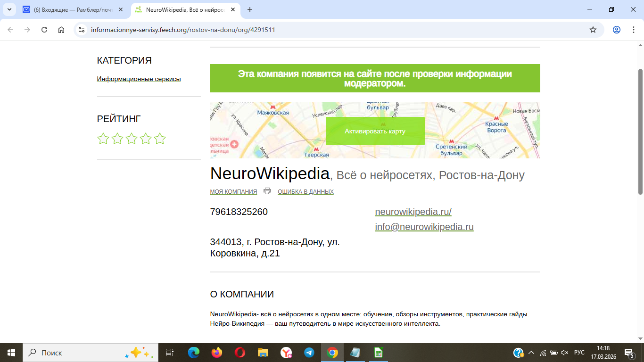
Task: Select the phone number 79618325260
Action: coord(239,212)
